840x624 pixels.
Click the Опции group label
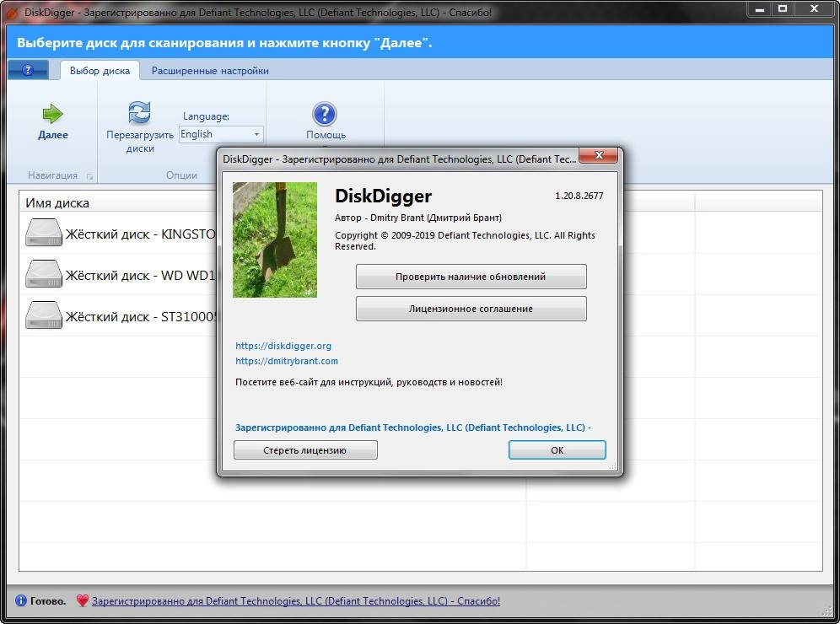click(181, 175)
